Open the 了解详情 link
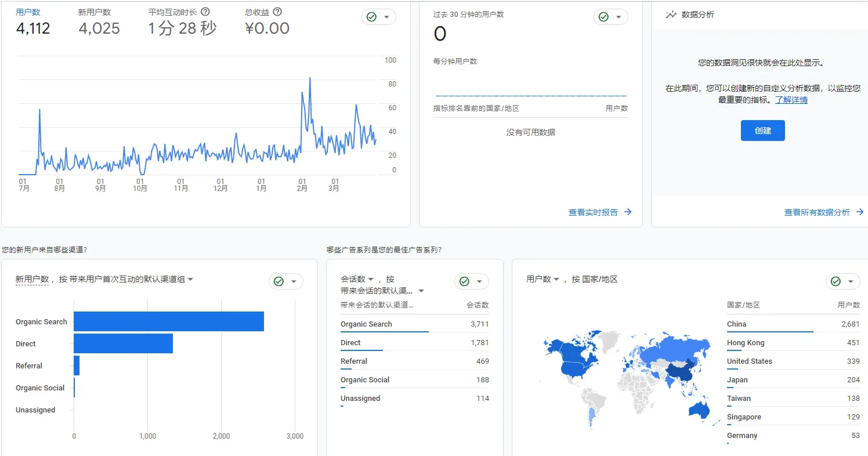Image resolution: width=868 pixels, height=456 pixels. (791, 100)
